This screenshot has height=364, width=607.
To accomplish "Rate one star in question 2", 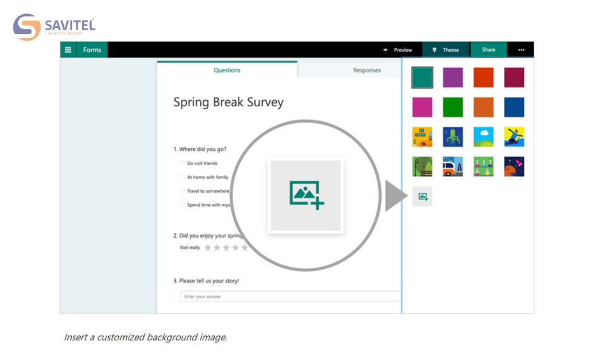I will [x=208, y=248].
